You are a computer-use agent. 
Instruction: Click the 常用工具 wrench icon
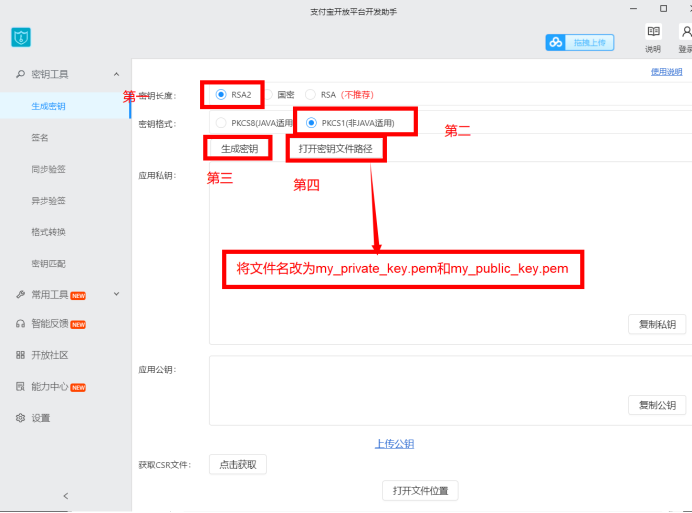coord(20,294)
